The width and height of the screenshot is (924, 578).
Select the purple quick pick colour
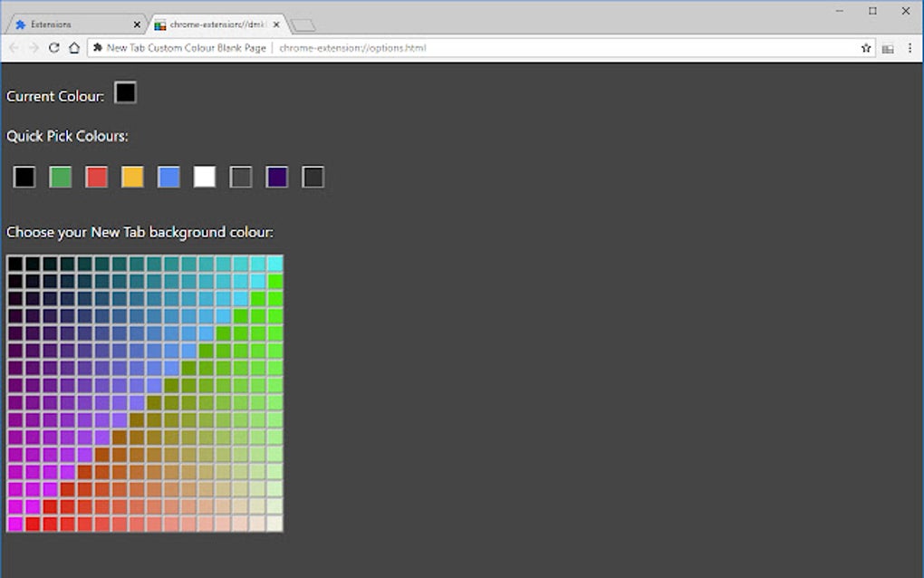276,177
